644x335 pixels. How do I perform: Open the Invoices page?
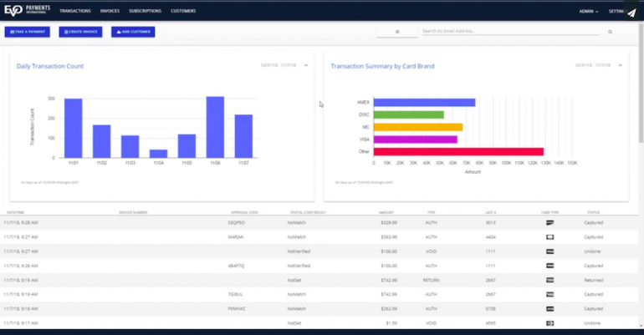coord(110,12)
